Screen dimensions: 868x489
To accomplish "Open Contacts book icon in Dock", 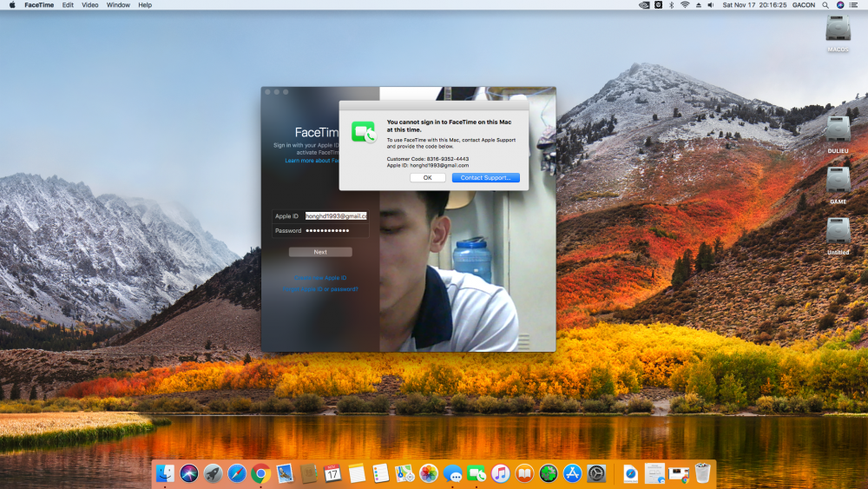I will tap(309, 473).
